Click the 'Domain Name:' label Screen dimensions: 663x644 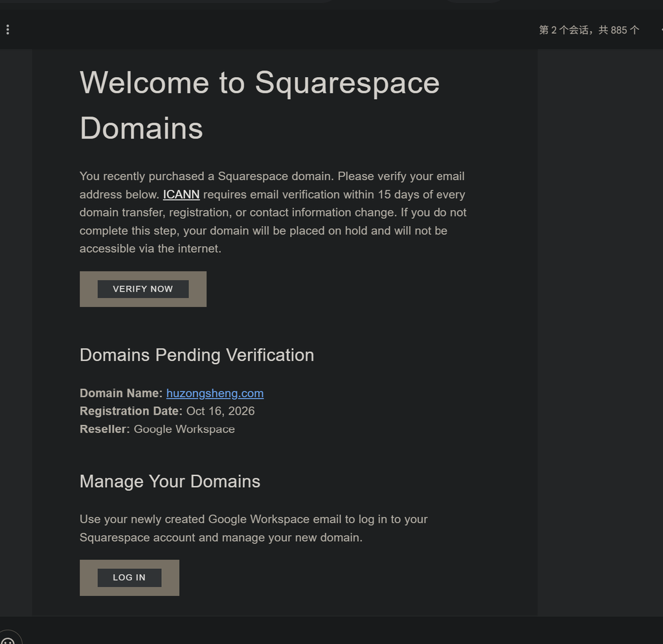(x=121, y=393)
